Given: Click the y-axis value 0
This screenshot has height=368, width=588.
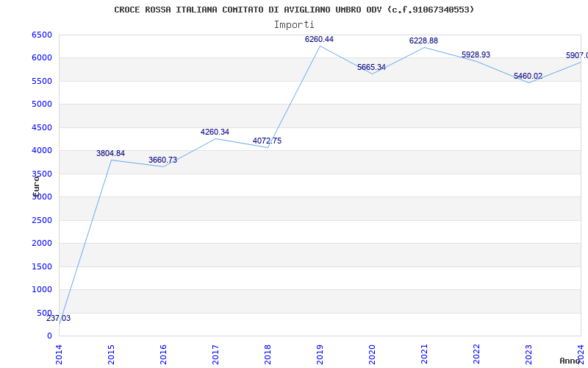Looking at the screenshot, I should coord(49,336).
